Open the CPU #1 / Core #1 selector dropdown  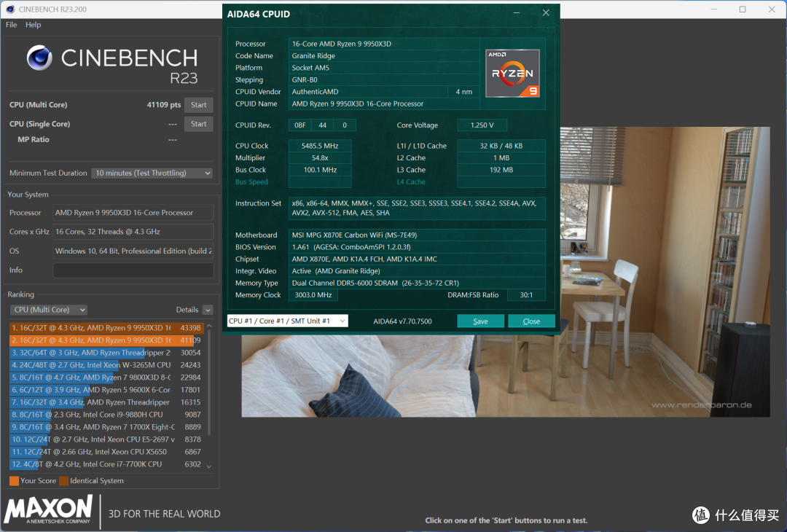[288, 321]
